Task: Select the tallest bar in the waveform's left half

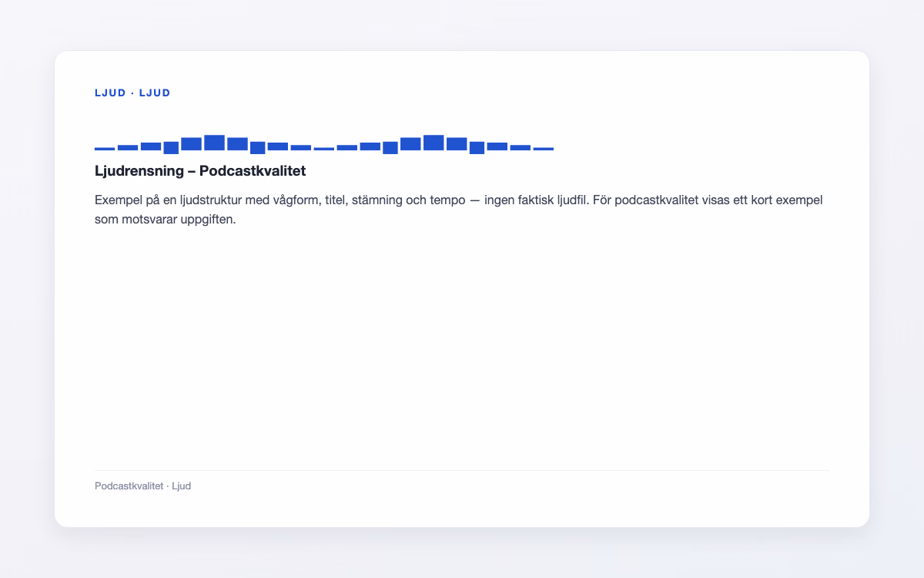Action: [x=214, y=143]
